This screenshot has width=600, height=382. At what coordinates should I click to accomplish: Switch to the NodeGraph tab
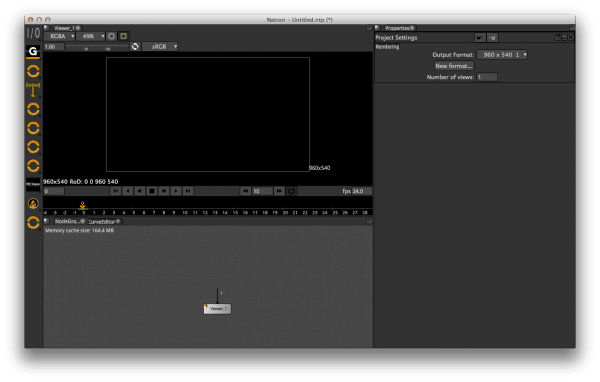67,222
